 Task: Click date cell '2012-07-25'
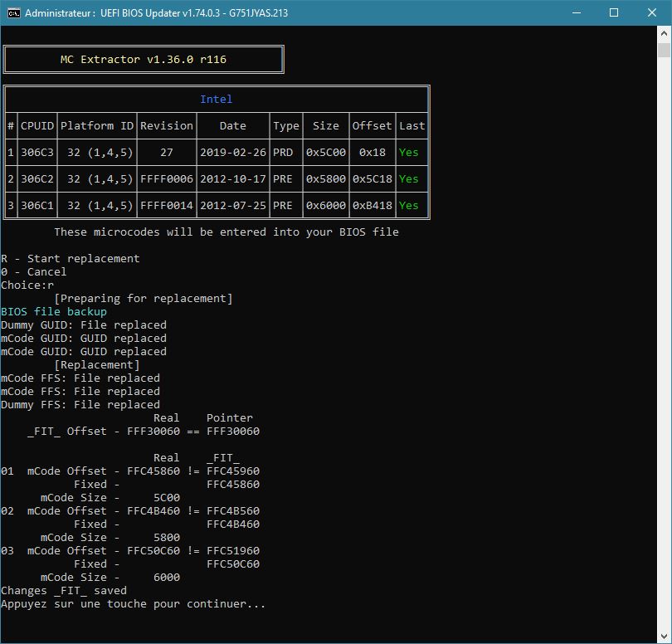point(233,205)
